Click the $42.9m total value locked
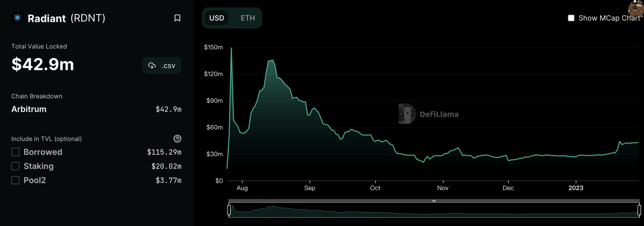The height and width of the screenshot is (226, 644). click(x=43, y=64)
